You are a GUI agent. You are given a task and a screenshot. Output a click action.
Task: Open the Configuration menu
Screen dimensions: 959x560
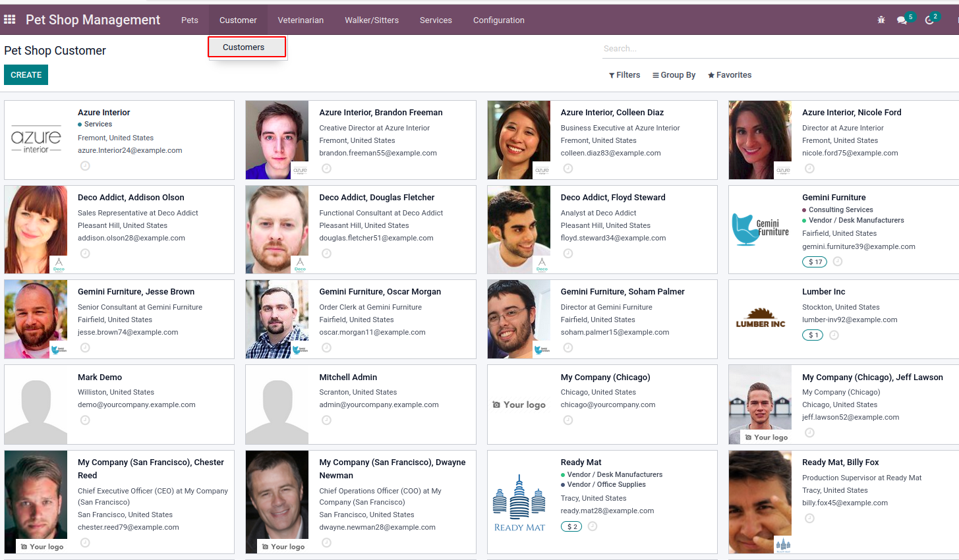coord(498,20)
